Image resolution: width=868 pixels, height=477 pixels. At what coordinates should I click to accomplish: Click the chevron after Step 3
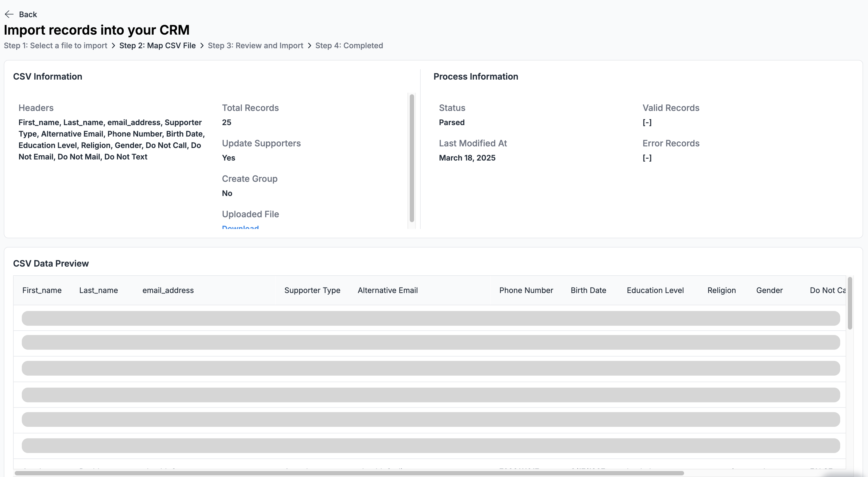(309, 46)
